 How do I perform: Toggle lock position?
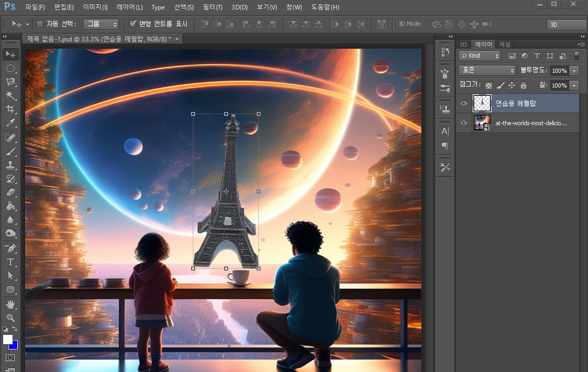click(x=512, y=85)
